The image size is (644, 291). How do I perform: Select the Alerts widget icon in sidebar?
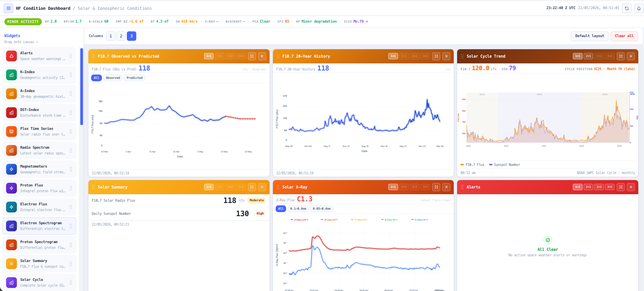pyautogui.click(x=11, y=56)
